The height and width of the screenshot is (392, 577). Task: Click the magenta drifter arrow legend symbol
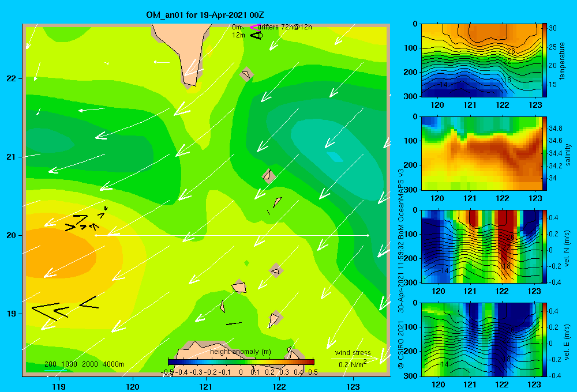tap(254, 27)
